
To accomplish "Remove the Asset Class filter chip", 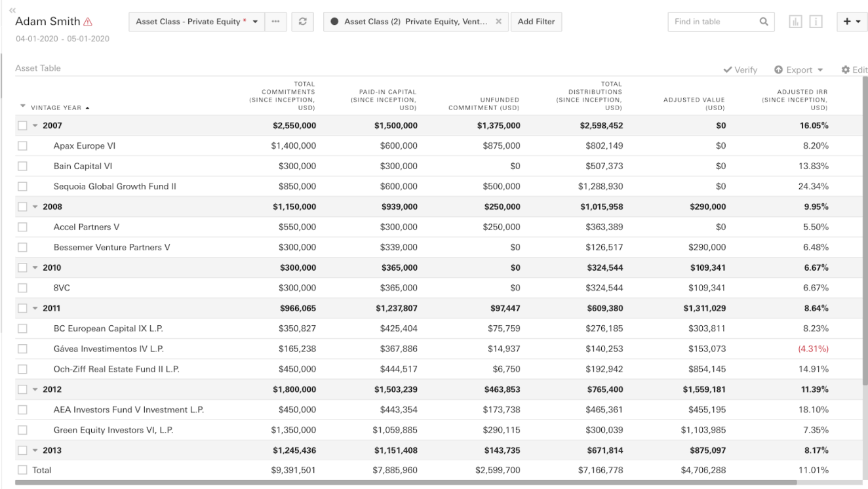I will (498, 22).
